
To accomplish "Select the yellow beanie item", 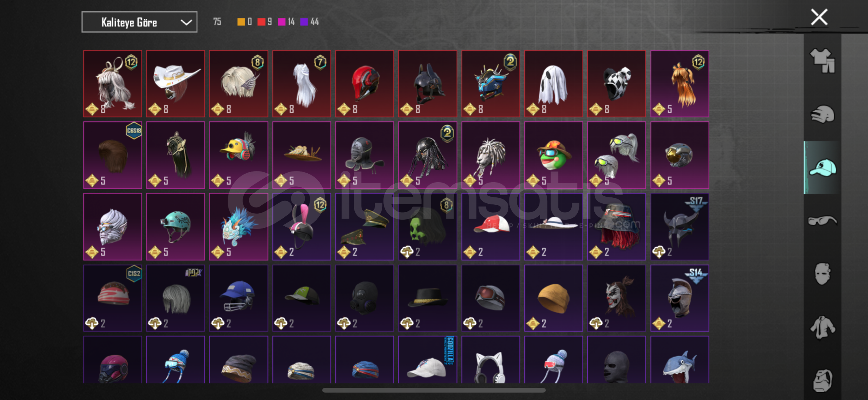I will pyautogui.click(x=553, y=298).
